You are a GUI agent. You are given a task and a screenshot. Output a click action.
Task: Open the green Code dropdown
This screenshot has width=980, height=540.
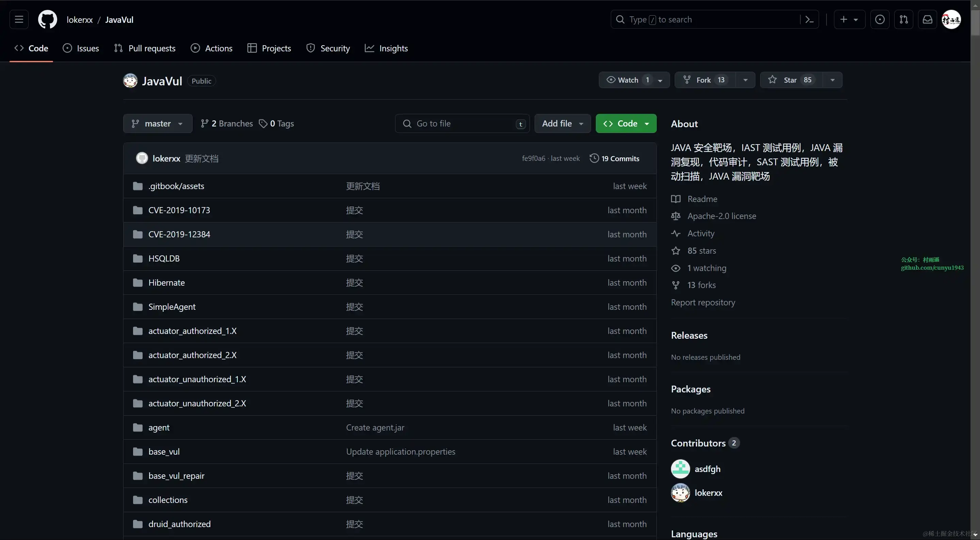pos(626,123)
